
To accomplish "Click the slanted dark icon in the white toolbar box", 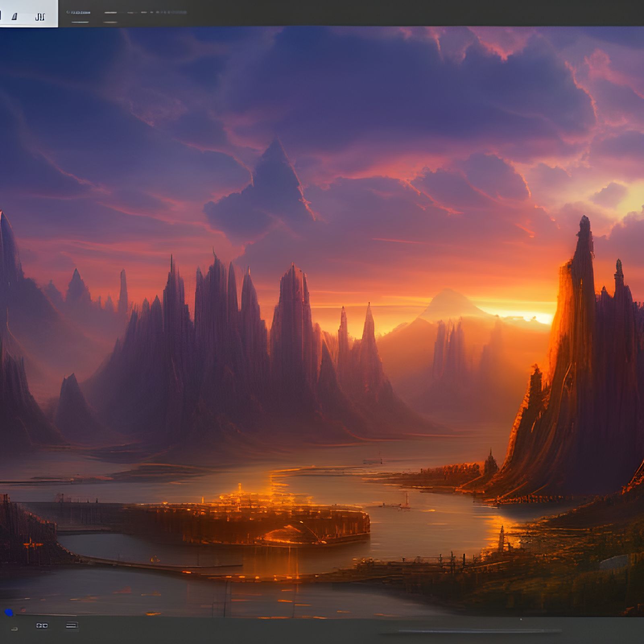I will (14, 17).
